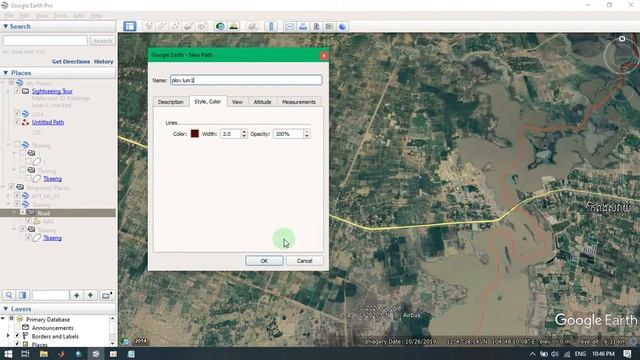Open the Ruler tool
Viewport: 640px width, 360px height.
271,27
